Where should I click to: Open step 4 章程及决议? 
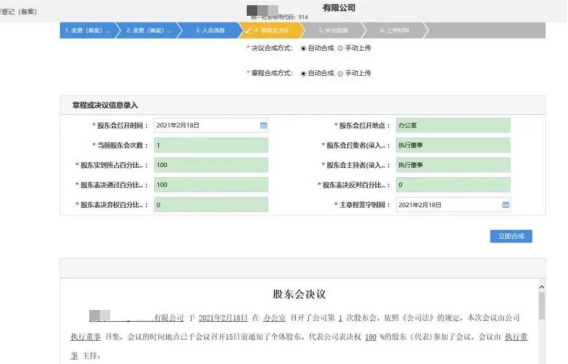tap(272, 30)
